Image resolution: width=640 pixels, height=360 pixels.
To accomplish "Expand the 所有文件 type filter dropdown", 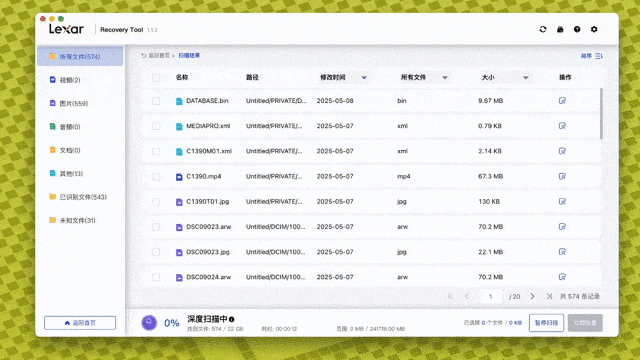I will pyautogui.click(x=445, y=78).
